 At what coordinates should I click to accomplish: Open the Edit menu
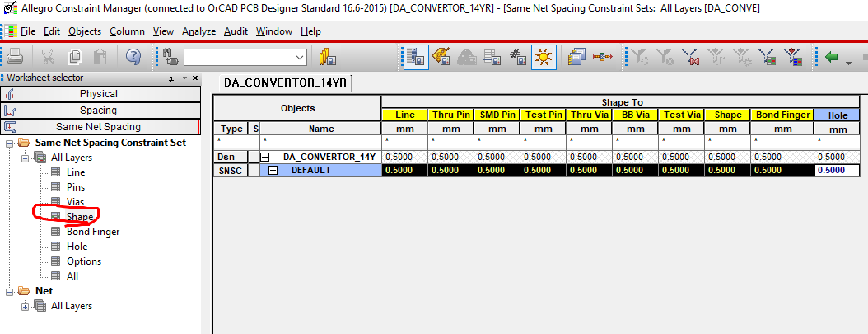pyautogui.click(x=52, y=31)
